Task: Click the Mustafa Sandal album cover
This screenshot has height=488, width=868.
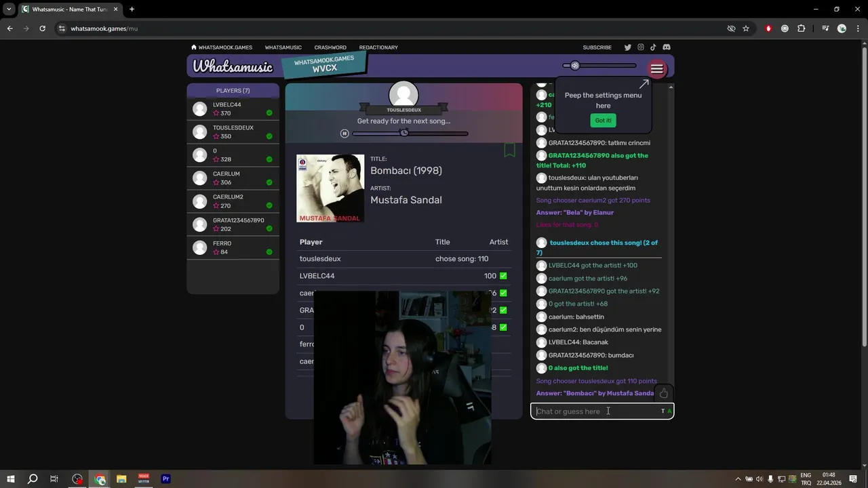Action: 330,188
